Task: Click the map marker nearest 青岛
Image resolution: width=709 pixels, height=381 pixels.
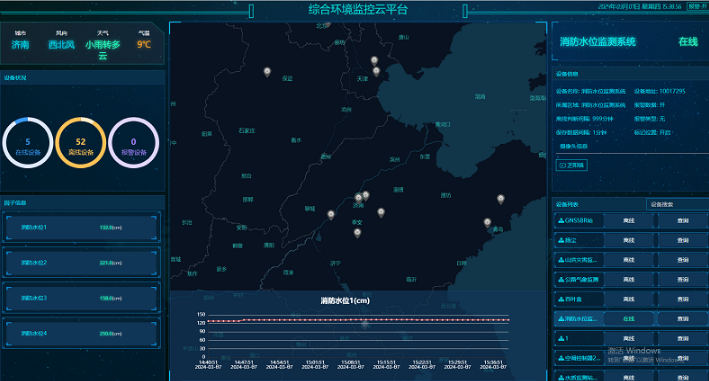Action: [487, 222]
